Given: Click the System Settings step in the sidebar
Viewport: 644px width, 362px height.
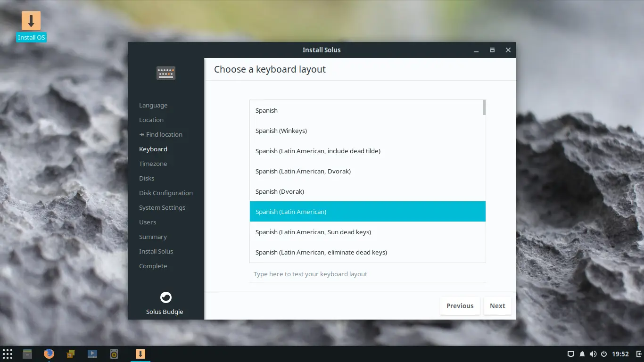Looking at the screenshot, I should coord(162,208).
